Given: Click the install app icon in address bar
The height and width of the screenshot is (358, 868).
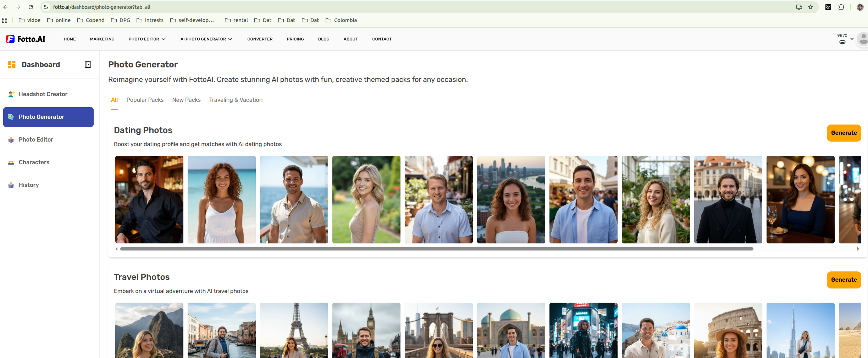Looking at the screenshot, I should tap(799, 7).
